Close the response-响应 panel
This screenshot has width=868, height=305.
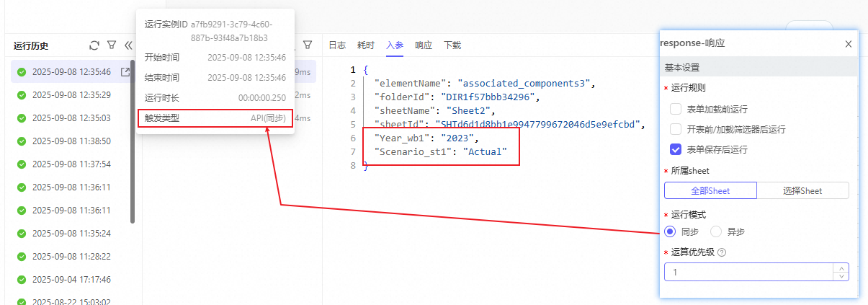[x=849, y=44]
